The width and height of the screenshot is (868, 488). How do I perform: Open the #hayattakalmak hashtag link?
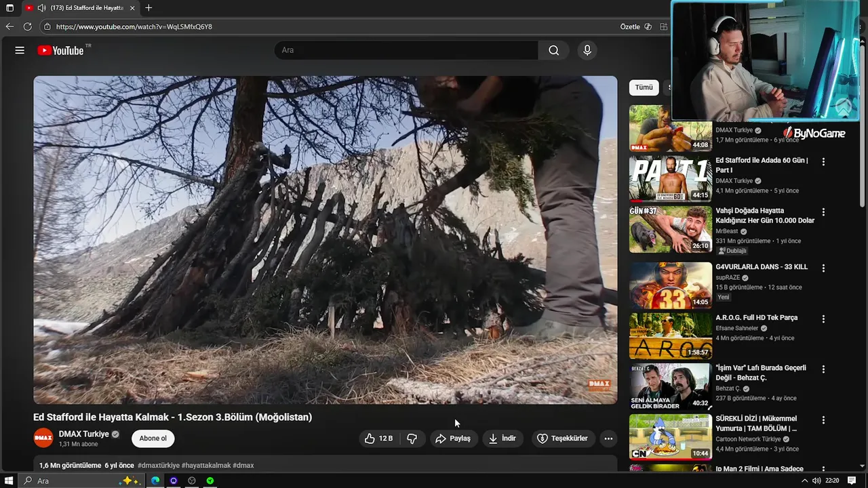click(206, 466)
